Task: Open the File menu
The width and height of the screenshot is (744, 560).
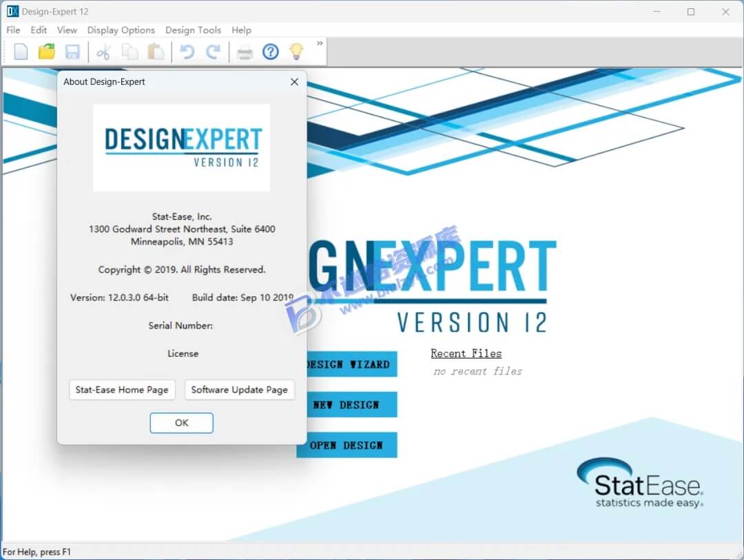Action: pyautogui.click(x=13, y=30)
